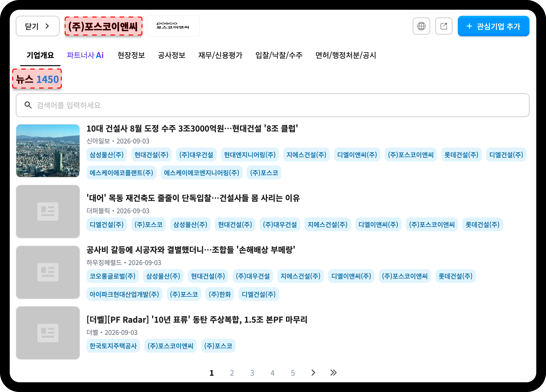Click current page number 1

[x=212, y=373]
